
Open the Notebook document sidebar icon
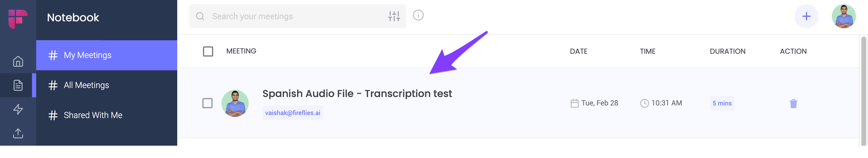(18, 85)
